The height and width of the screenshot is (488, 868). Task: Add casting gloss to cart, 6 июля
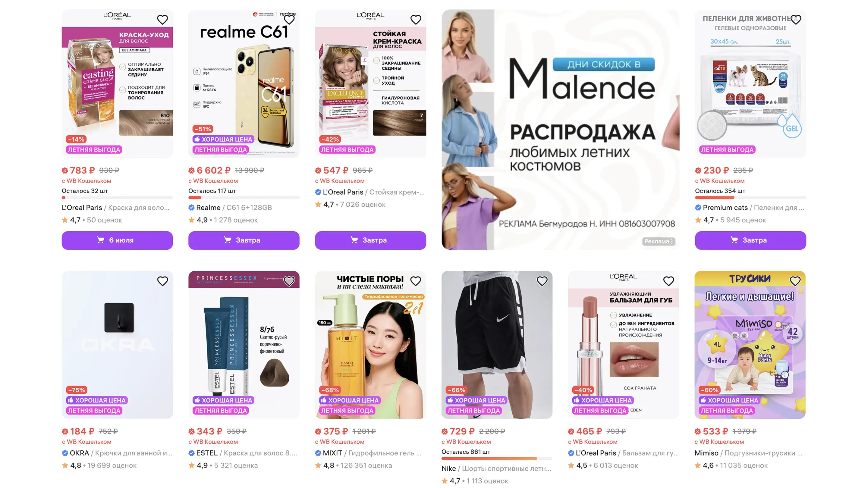coord(117,240)
